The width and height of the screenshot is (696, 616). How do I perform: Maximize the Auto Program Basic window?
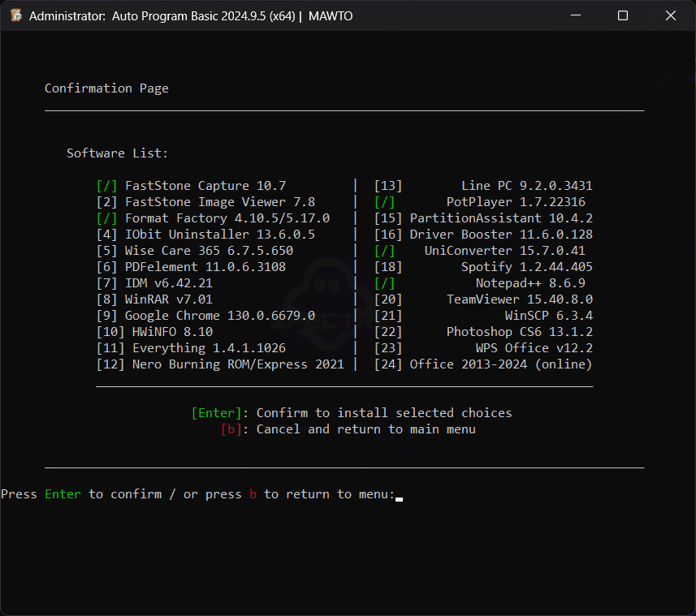[623, 15]
